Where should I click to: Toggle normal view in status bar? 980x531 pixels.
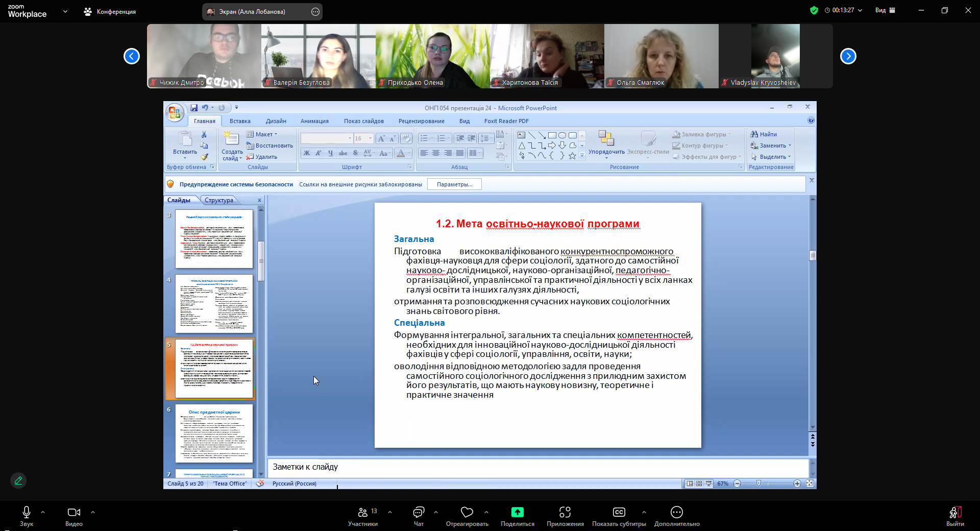pos(690,484)
